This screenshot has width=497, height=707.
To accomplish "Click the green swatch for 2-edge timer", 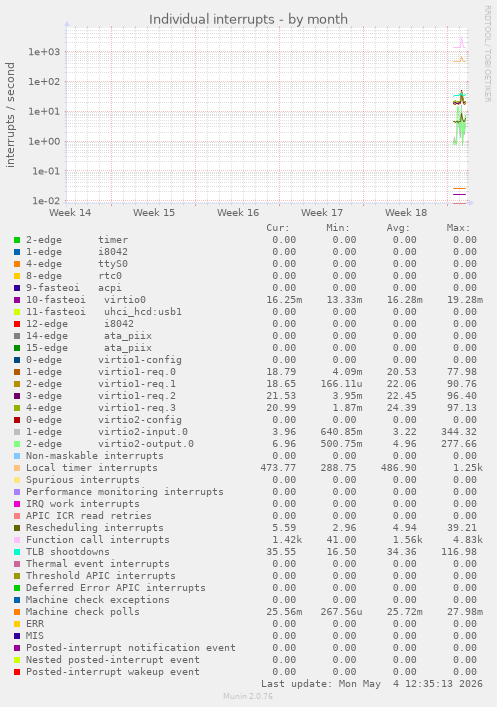I will pos(17,240).
